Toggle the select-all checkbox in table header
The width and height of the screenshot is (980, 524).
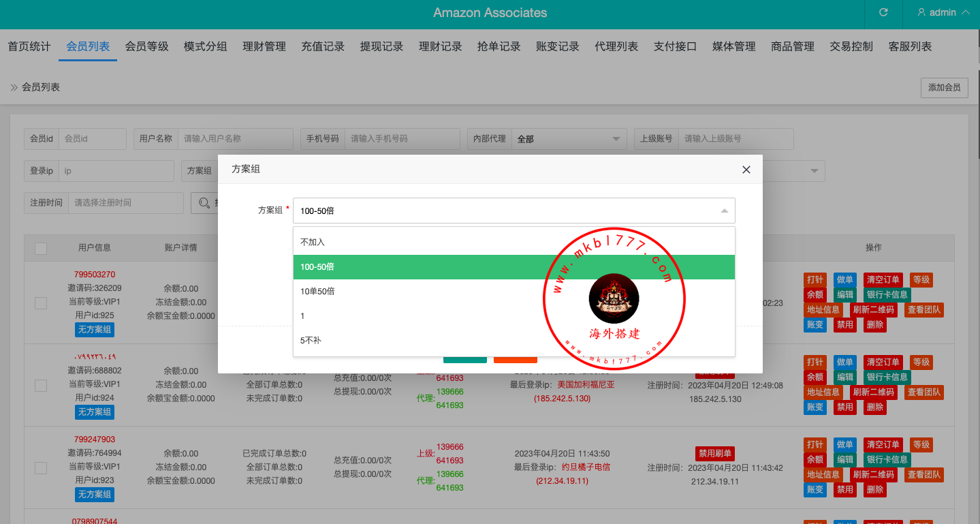point(41,249)
